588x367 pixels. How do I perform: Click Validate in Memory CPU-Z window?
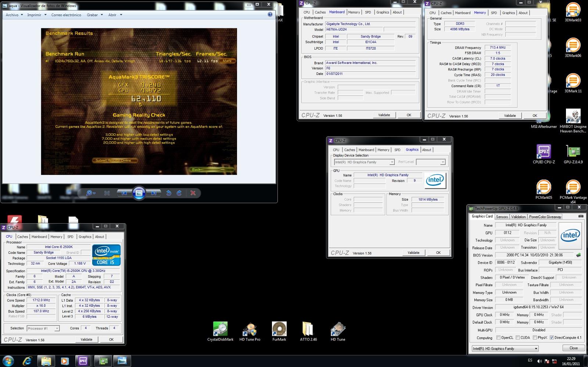click(510, 115)
